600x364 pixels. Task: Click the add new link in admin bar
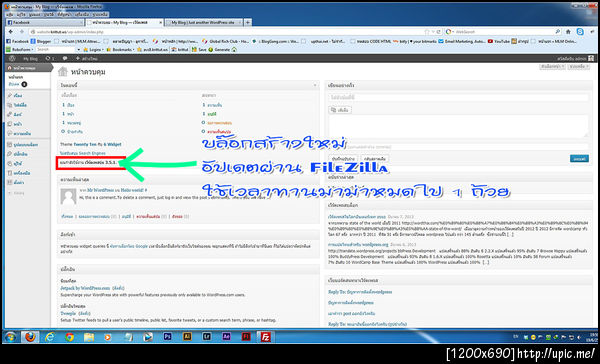click(86, 59)
